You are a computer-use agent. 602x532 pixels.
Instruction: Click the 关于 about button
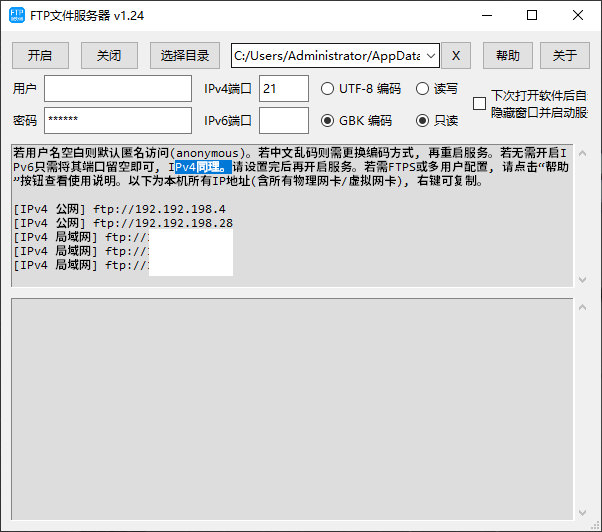564,56
